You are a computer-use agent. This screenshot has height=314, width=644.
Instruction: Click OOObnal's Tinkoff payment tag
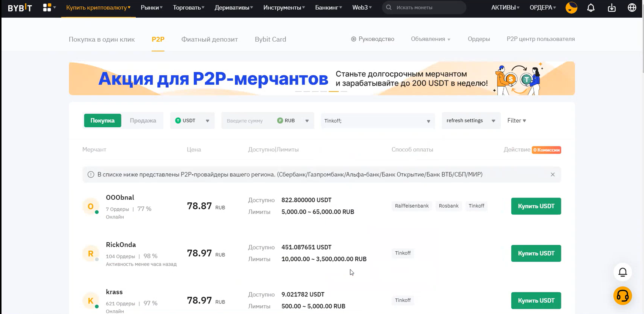(476, 206)
